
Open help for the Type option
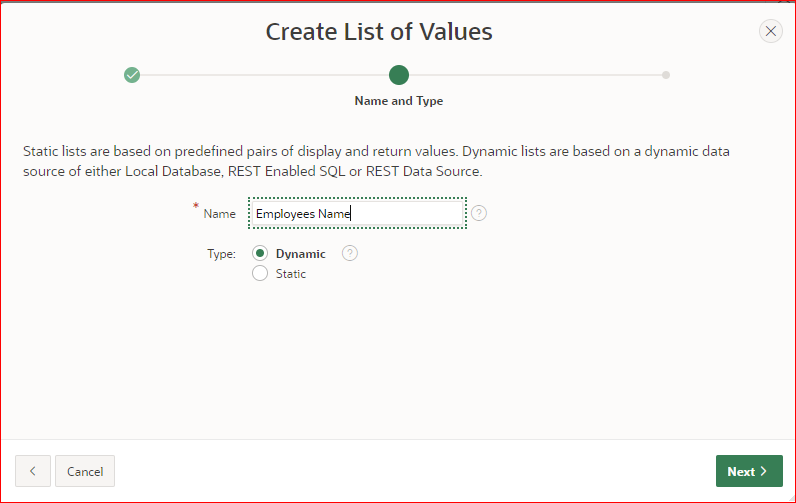pos(350,253)
